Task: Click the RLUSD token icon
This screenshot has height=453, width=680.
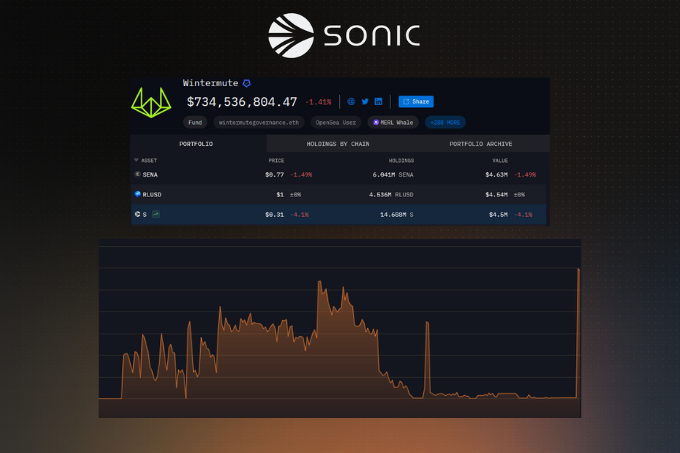Action: tap(137, 194)
